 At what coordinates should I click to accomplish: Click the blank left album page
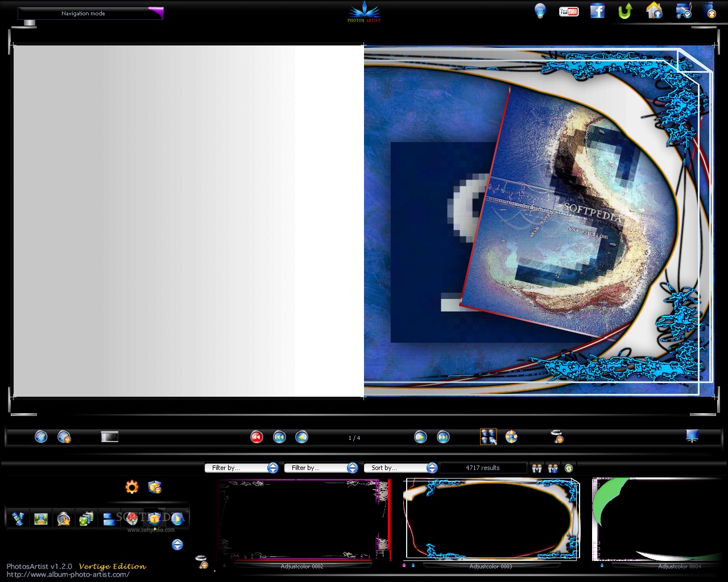pyautogui.click(x=188, y=221)
